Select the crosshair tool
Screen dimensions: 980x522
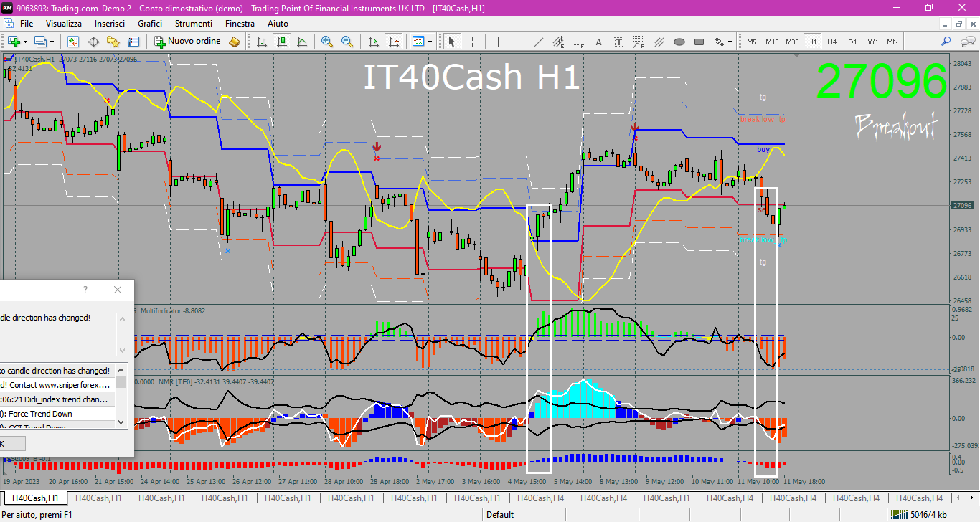[x=472, y=42]
